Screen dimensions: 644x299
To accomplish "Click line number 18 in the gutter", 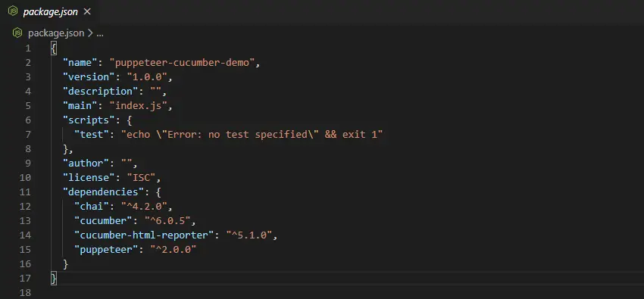I will pos(25,293).
